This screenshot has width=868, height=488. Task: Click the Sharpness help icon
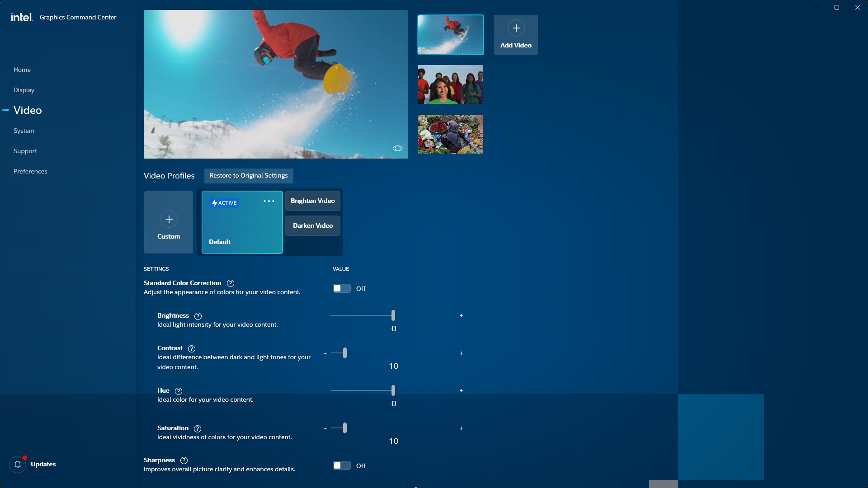coord(184,460)
